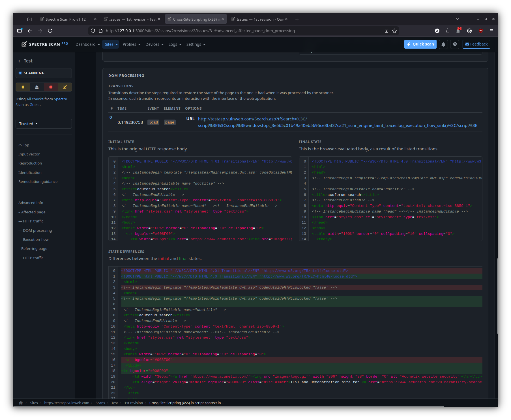Open the All checks profile link
The height and width of the screenshot is (420, 511).
coord(35,99)
